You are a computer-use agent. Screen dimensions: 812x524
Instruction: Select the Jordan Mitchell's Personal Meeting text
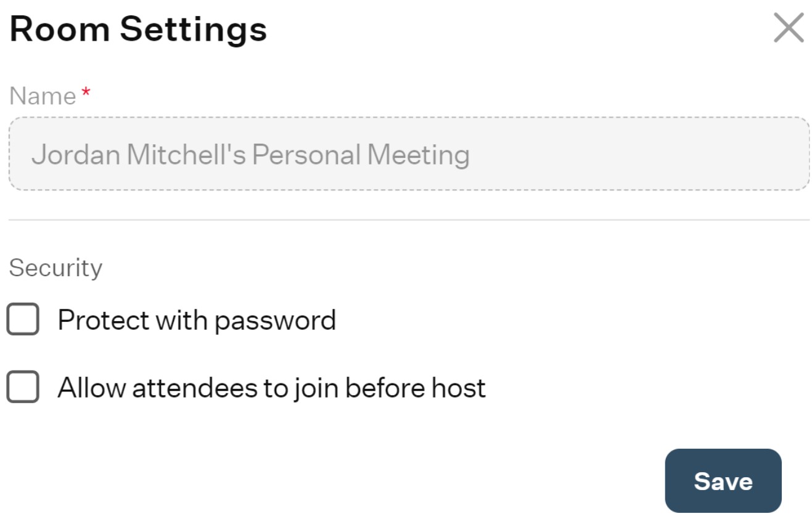point(250,155)
